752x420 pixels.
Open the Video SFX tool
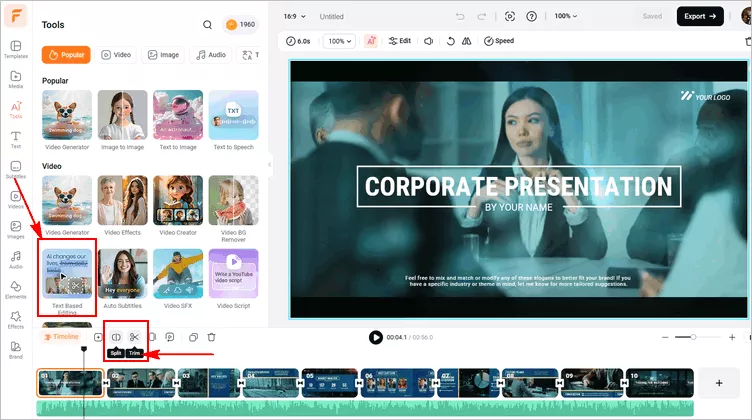tap(178, 279)
